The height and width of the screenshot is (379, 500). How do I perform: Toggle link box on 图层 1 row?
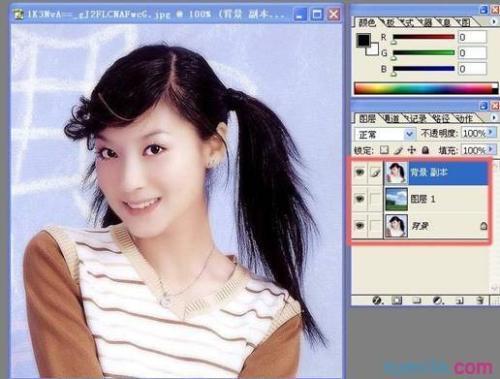tap(375, 199)
